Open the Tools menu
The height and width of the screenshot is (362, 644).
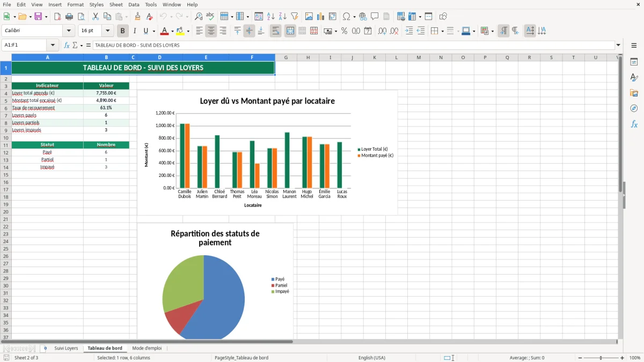tap(151, 4)
